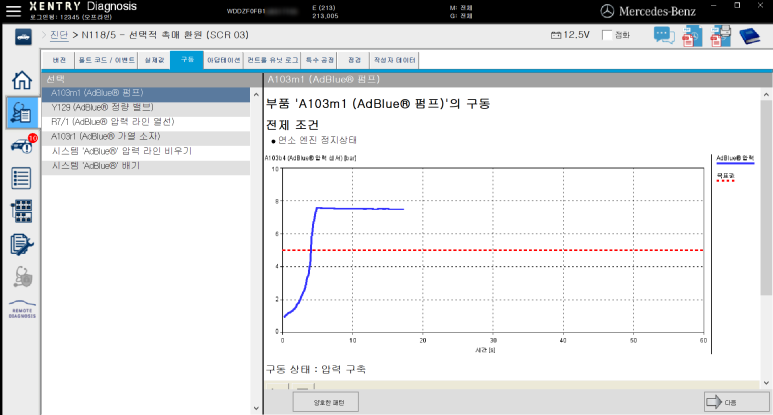Click the selection list scroll-down arrow
Image resolution: width=773 pixels, height=415 pixels.
click(x=256, y=408)
